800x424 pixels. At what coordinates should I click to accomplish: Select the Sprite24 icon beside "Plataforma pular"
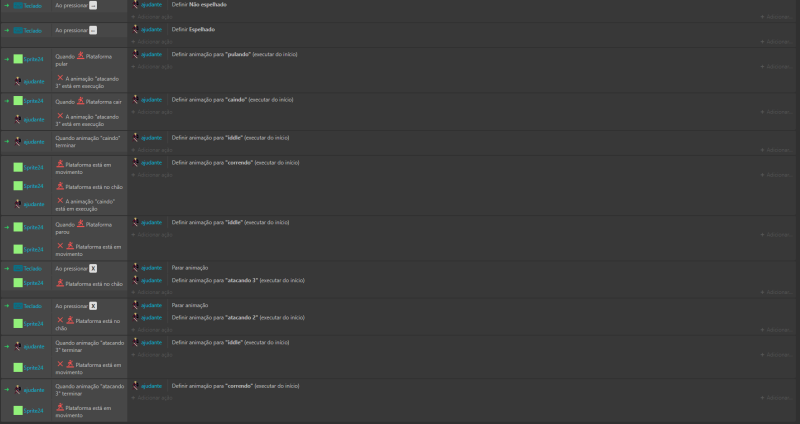tap(18, 59)
